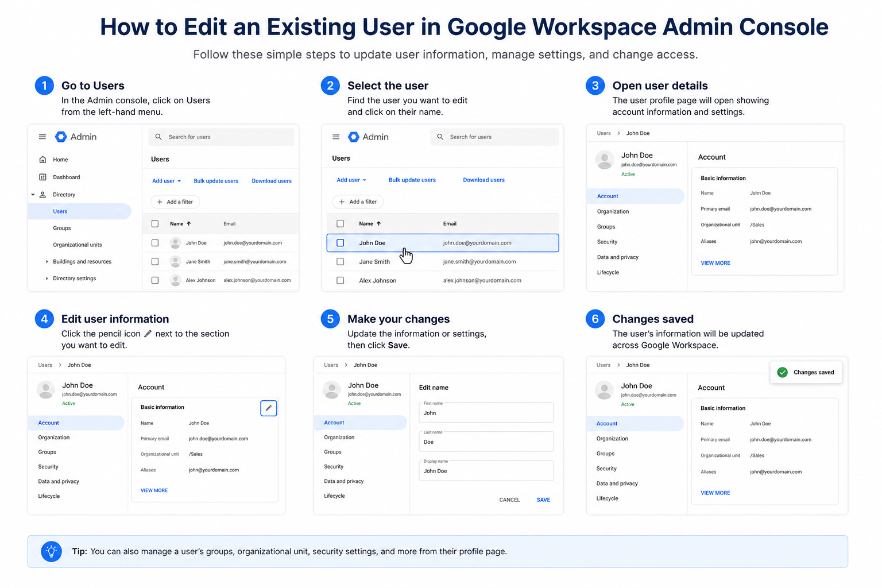Click the SAVE button in the Edit name form
Image resolution: width=882 pixels, height=588 pixels.
tap(543, 500)
